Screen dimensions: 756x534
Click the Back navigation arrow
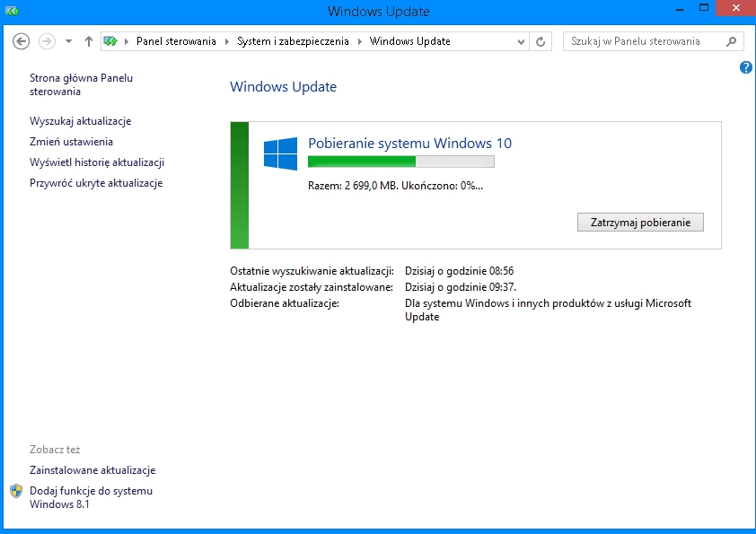click(21, 41)
